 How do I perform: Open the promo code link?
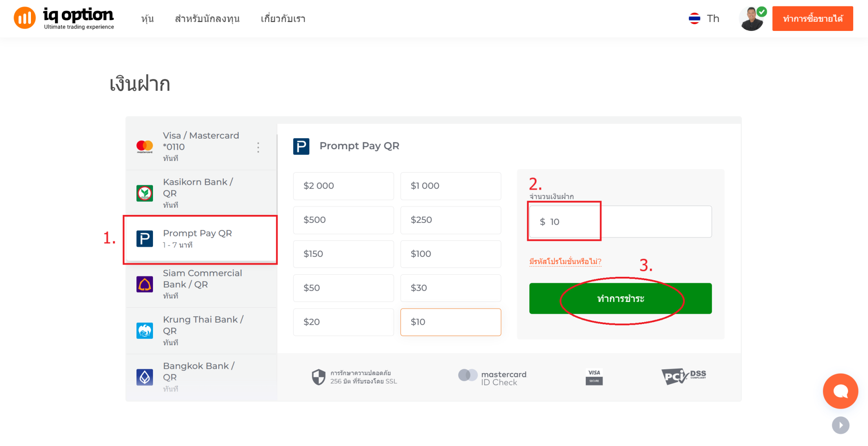(565, 262)
